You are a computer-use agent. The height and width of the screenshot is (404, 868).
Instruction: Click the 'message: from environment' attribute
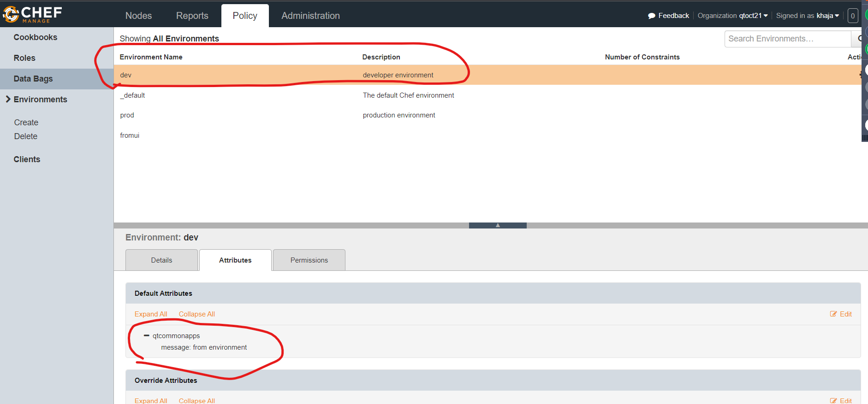click(x=204, y=347)
